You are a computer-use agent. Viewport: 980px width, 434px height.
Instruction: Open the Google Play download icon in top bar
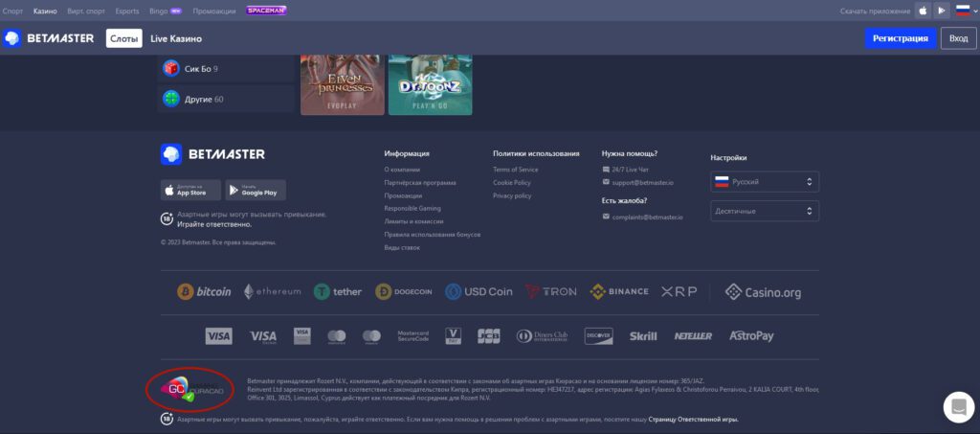[x=942, y=11]
